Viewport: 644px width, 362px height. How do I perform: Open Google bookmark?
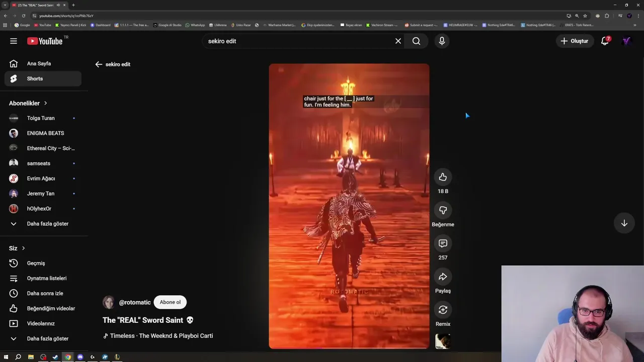22,25
